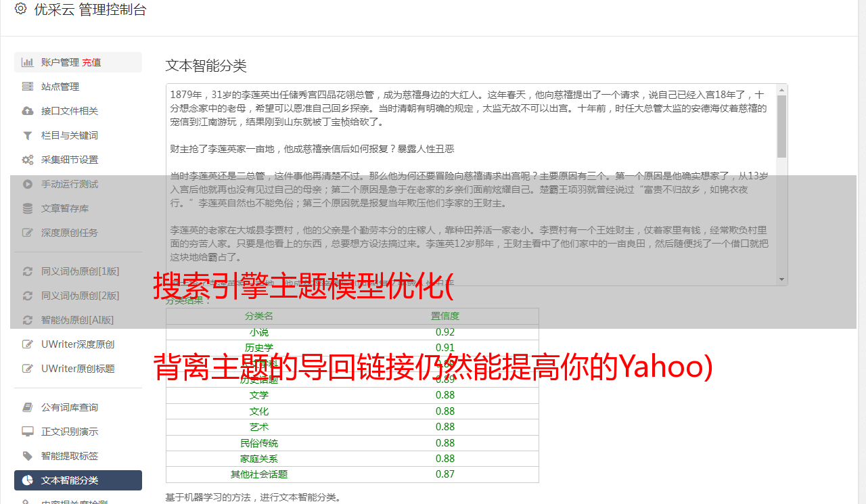This screenshot has height=504, width=866.
Task: Select the 小说 category cell
Action: tap(259, 332)
